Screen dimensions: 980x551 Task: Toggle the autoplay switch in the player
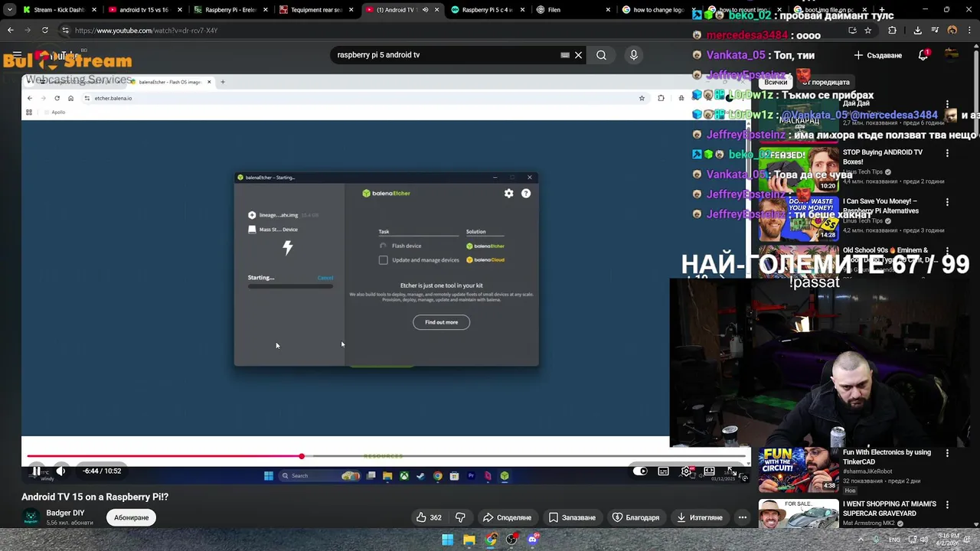coord(640,471)
